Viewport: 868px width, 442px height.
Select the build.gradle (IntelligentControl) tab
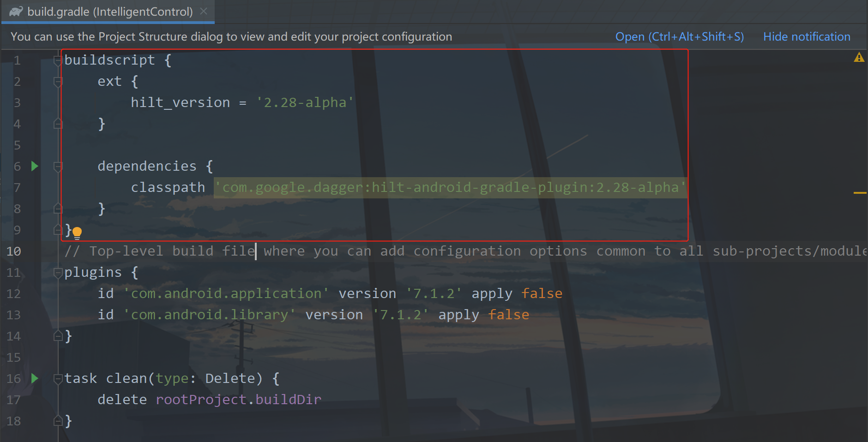click(x=111, y=12)
